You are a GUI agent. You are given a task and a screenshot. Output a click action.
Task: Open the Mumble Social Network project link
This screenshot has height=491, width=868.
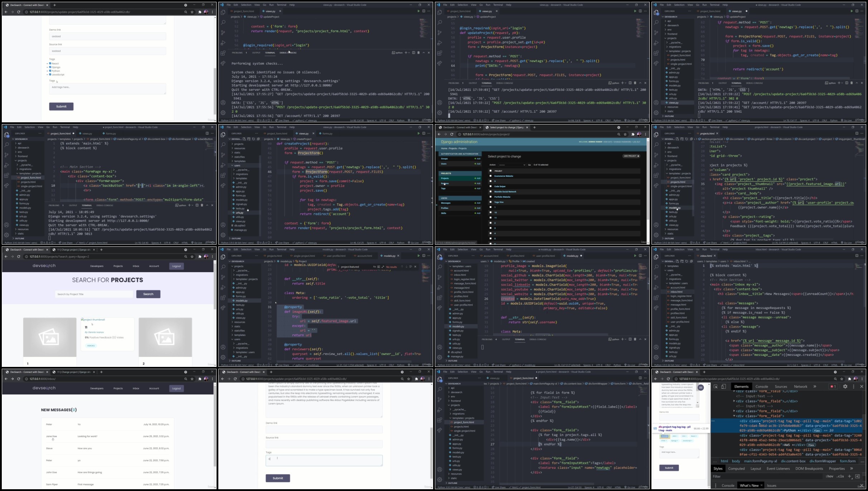(505, 192)
